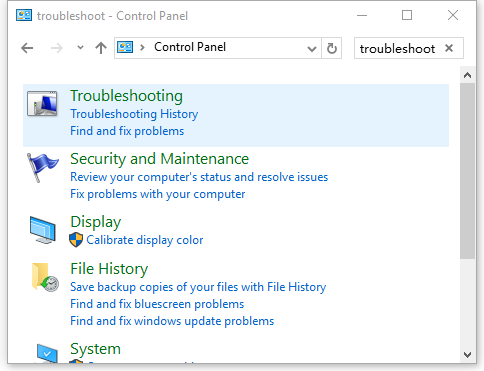Open the first Find and fix problems link
484x371 pixels.
pos(127,131)
